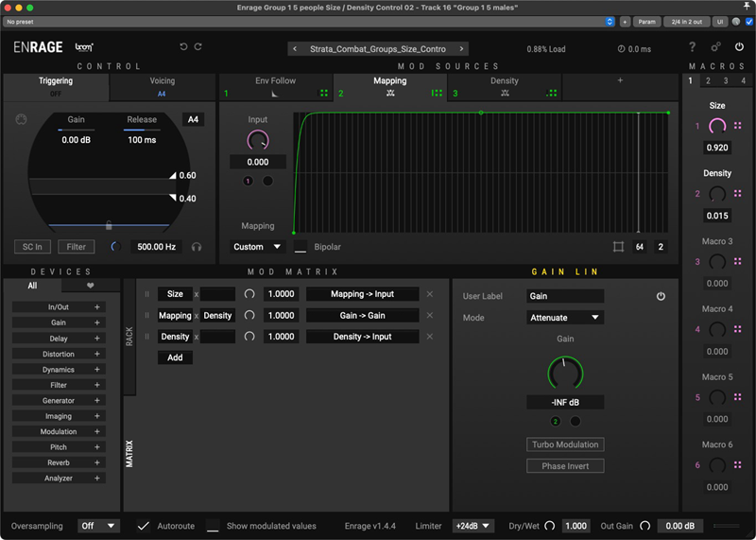756x540 pixels.
Task: Open the Attenuate mode dropdown
Action: click(x=565, y=318)
